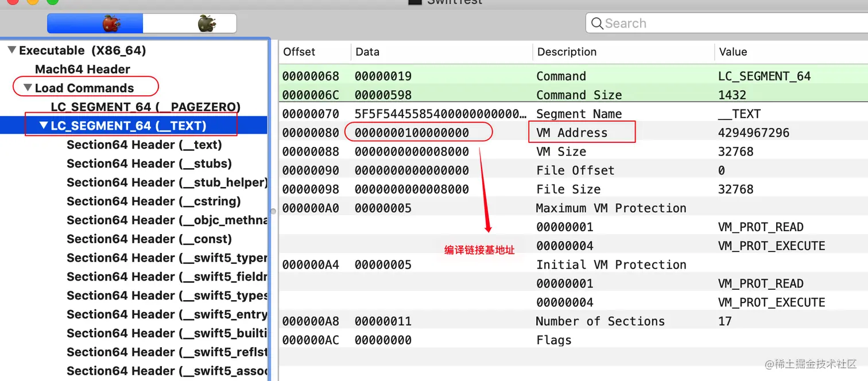Select Segment Name description cell
The width and height of the screenshot is (868, 381).
point(579,114)
